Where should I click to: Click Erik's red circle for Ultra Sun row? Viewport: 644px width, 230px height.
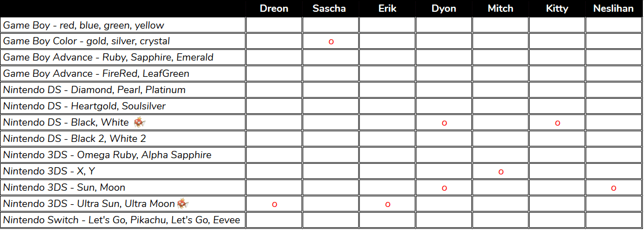387,205
